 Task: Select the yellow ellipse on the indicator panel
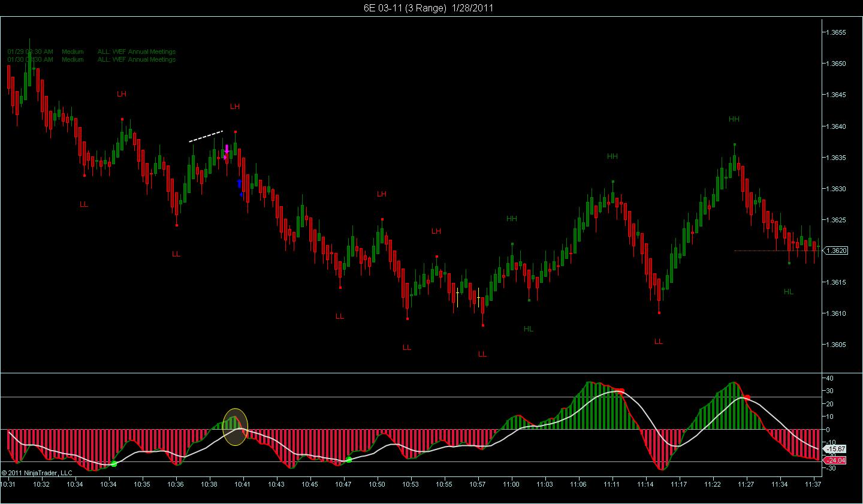point(235,427)
